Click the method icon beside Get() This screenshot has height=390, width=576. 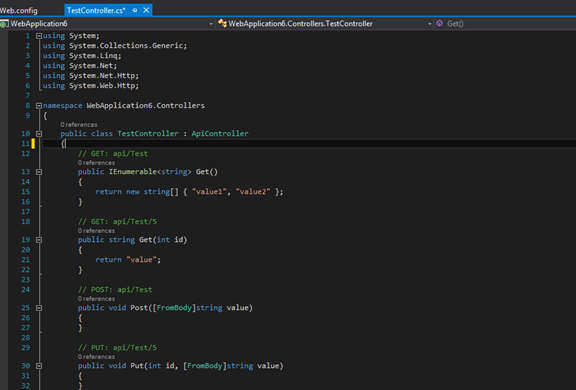click(x=439, y=24)
